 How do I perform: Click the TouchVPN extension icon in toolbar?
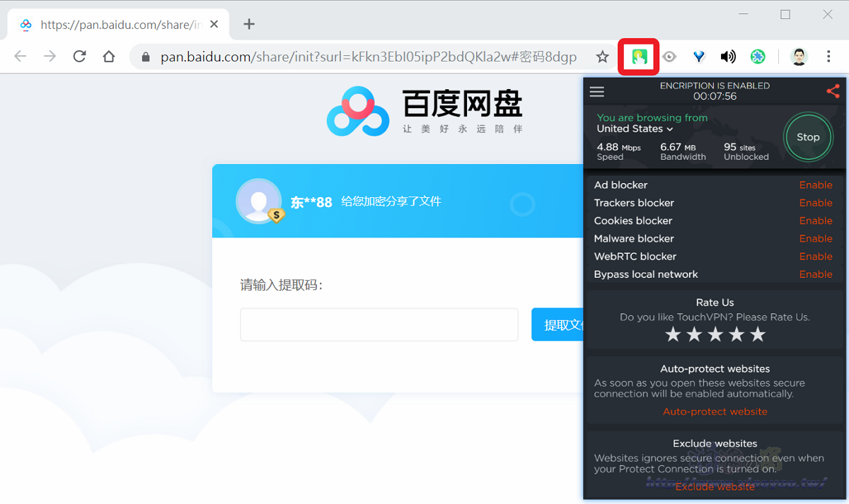click(x=640, y=57)
